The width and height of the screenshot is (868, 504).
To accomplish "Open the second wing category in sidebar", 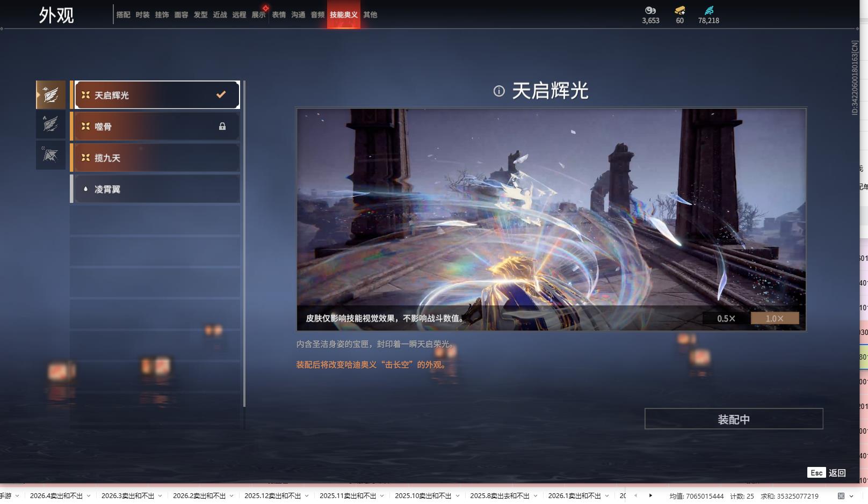I will coord(50,125).
